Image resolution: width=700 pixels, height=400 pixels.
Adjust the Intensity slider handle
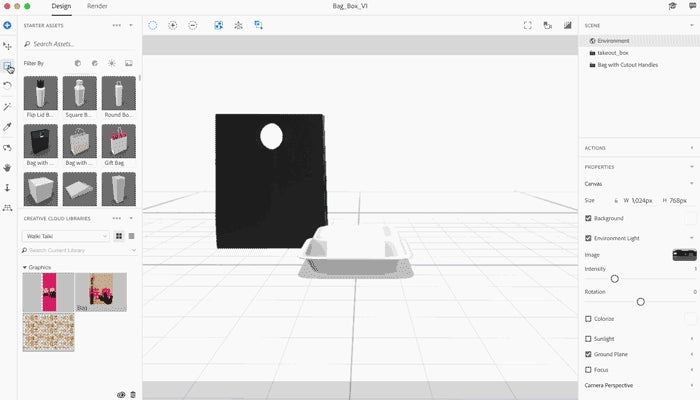pyautogui.click(x=615, y=279)
